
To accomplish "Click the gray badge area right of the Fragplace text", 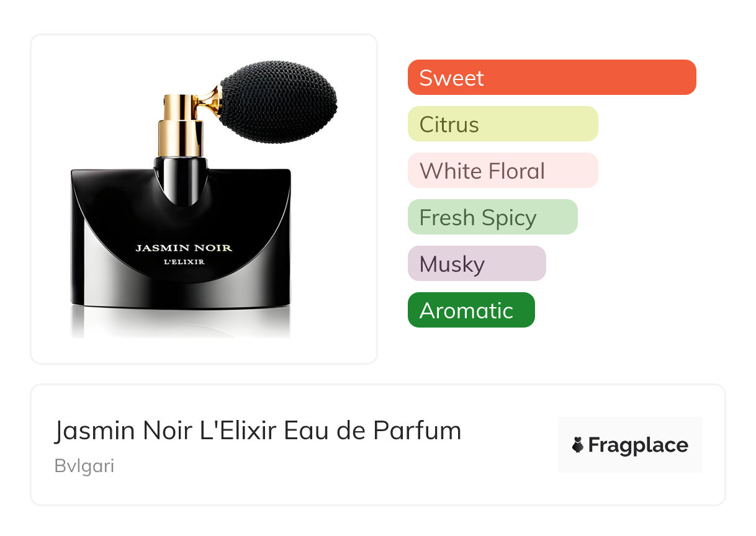I will [695, 445].
